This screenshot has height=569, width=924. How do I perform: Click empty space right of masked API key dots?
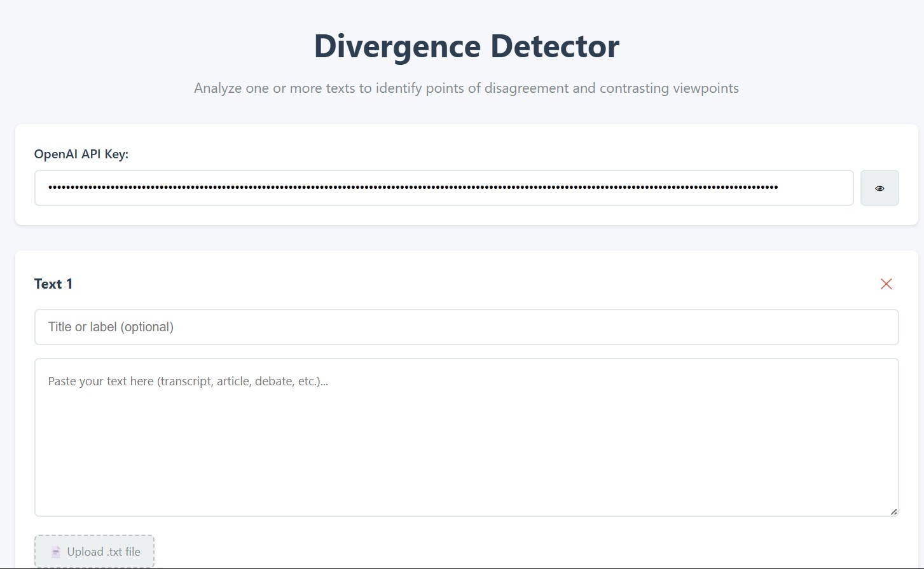click(x=815, y=188)
